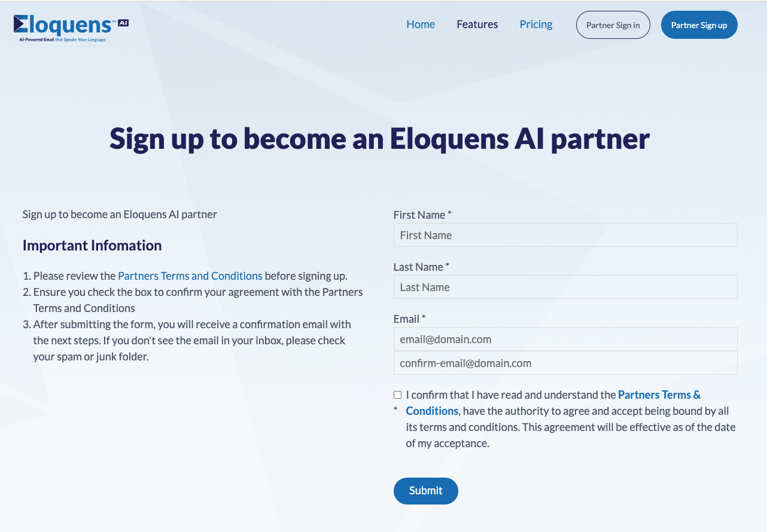Open the Pricing page
Image resolution: width=767 pixels, height=532 pixels.
536,25
